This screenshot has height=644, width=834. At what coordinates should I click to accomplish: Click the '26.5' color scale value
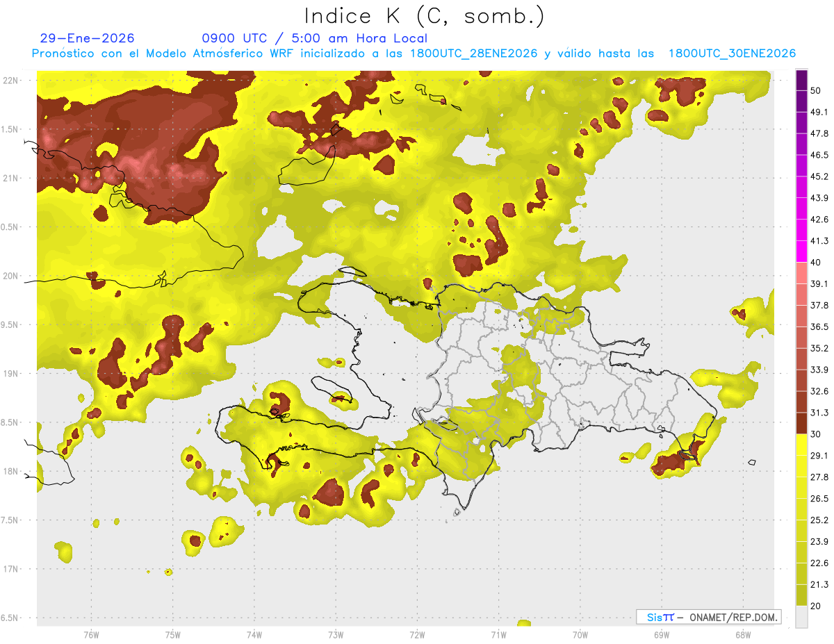819,499
